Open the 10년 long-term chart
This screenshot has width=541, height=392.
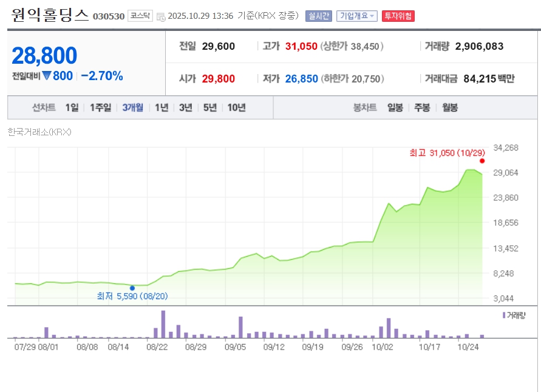(236, 107)
